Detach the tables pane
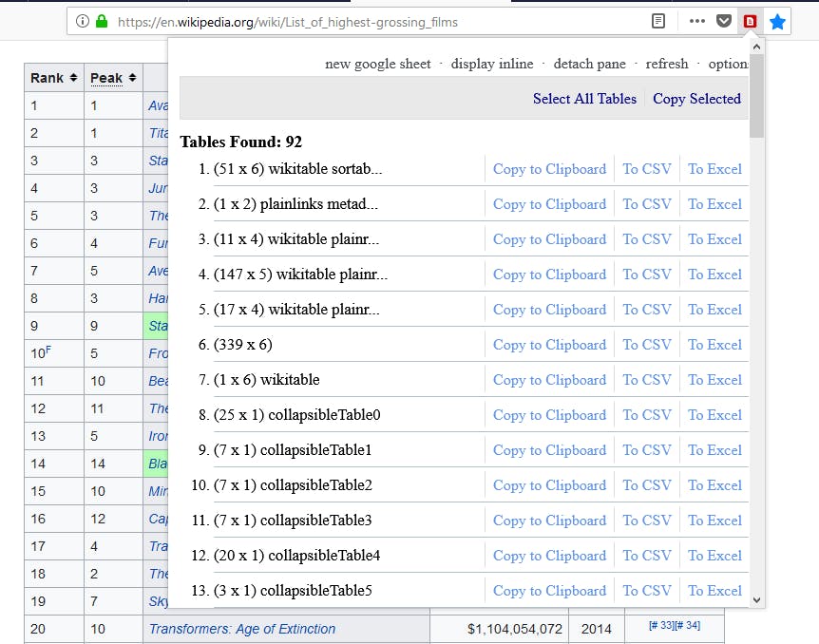Image resolution: width=819 pixels, height=644 pixels. pos(589,64)
